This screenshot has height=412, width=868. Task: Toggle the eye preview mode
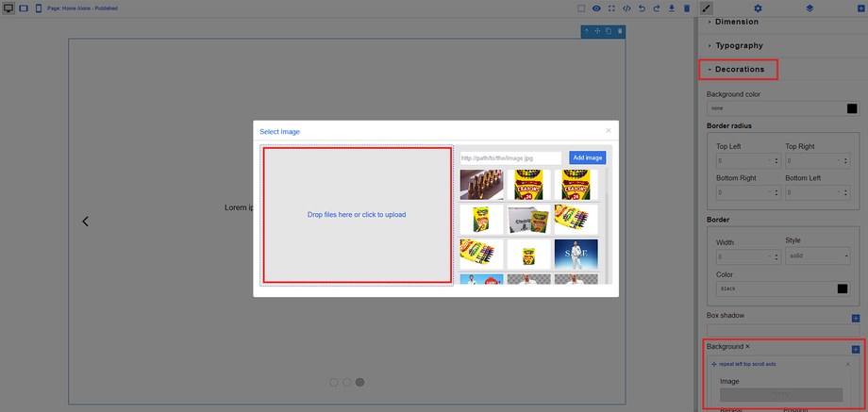click(x=596, y=8)
